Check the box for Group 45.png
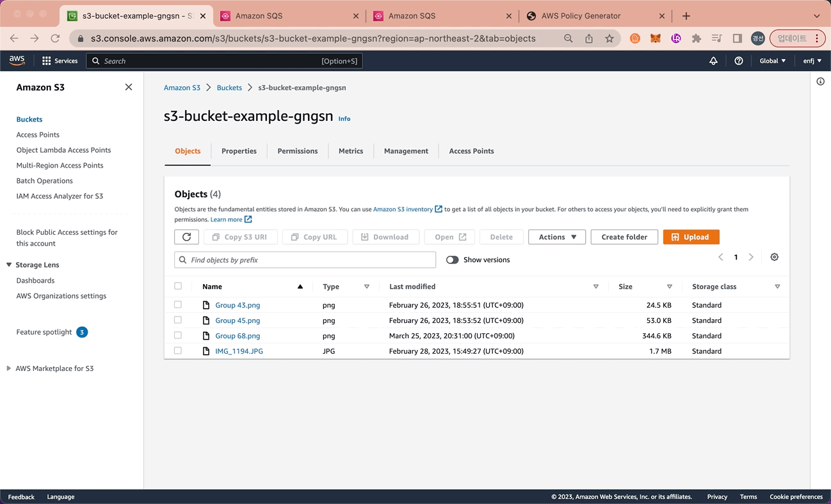This screenshot has width=831, height=504. (x=178, y=320)
